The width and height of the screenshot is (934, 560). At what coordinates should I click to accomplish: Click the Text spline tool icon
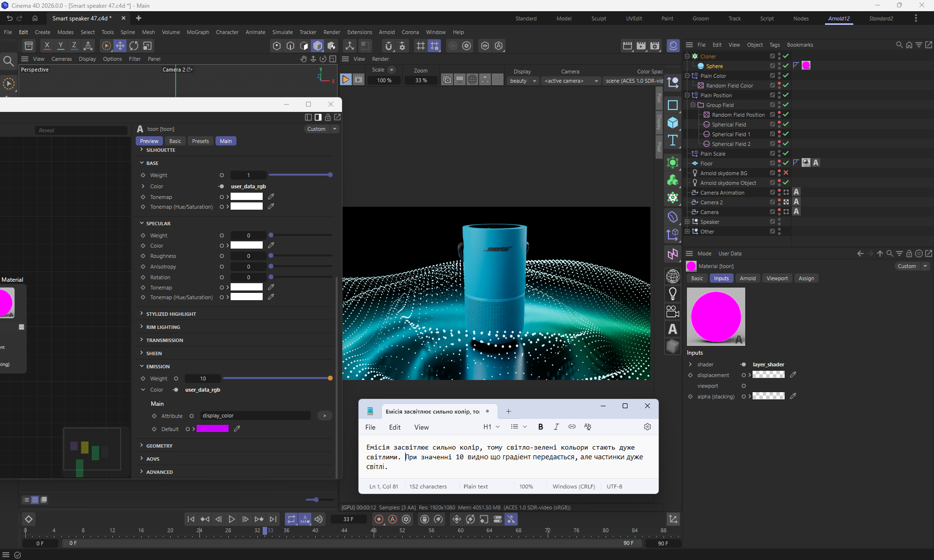pyautogui.click(x=673, y=141)
